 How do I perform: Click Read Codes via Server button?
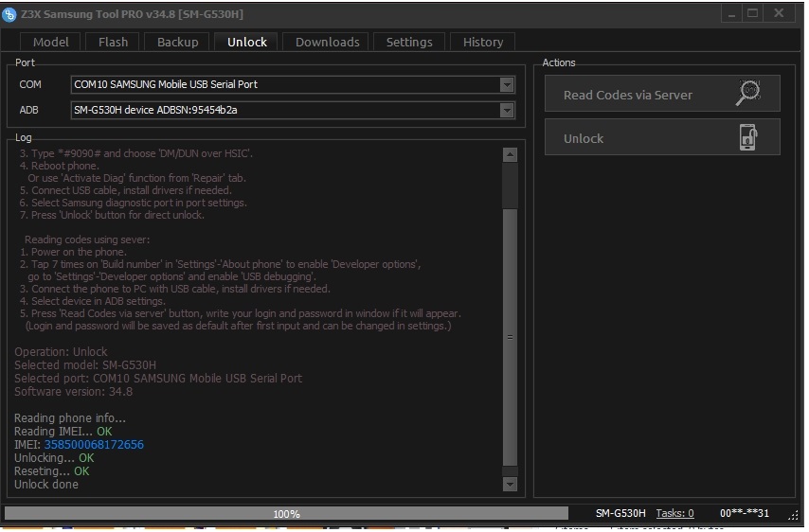click(662, 94)
